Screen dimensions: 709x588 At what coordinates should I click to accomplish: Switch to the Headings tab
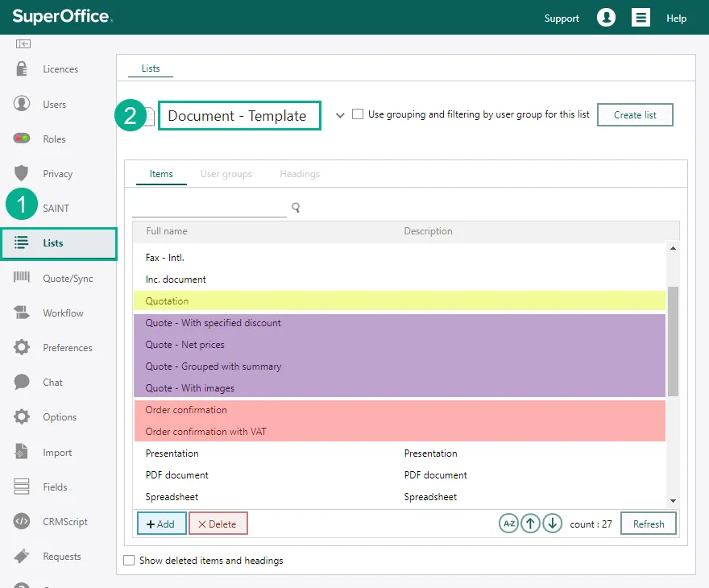(x=300, y=174)
